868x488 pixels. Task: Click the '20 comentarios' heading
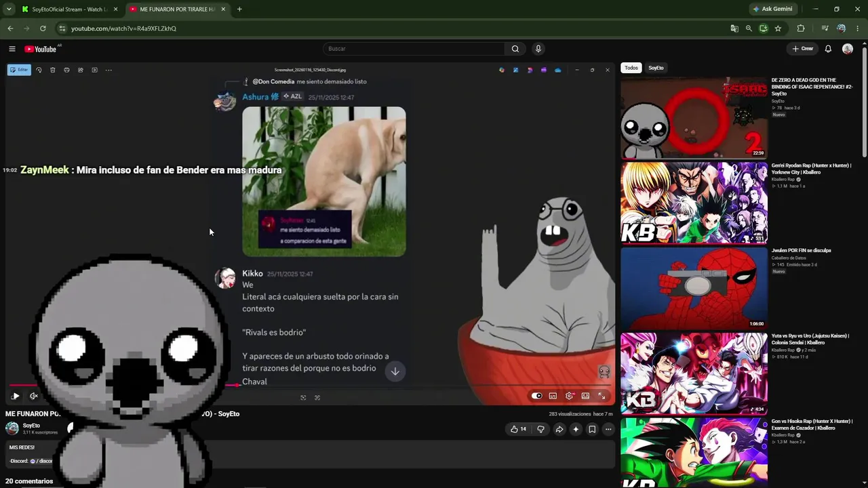tap(29, 481)
